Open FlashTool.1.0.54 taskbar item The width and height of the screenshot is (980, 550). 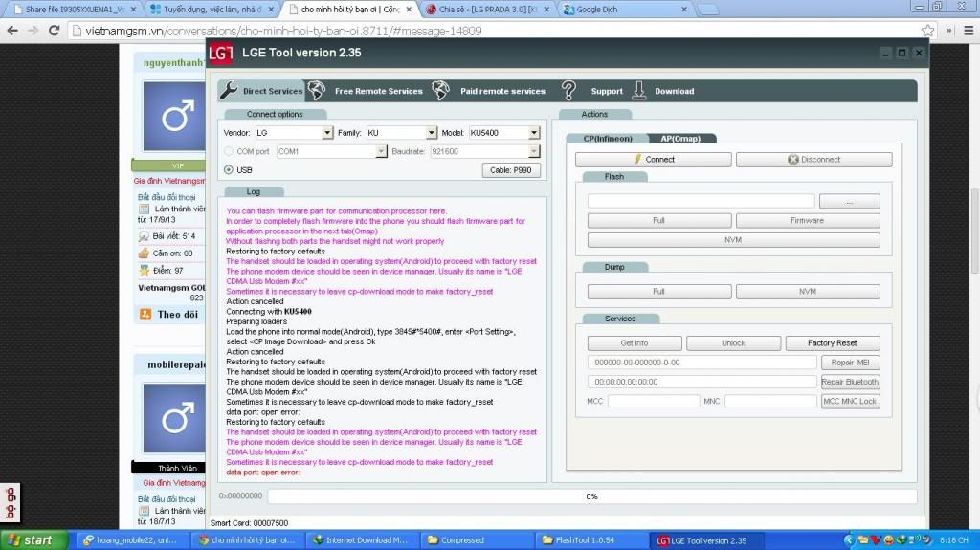click(590, 540)
